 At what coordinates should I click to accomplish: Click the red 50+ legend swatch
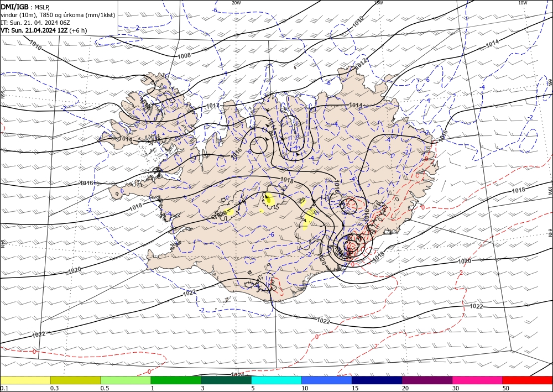point(528,380)
